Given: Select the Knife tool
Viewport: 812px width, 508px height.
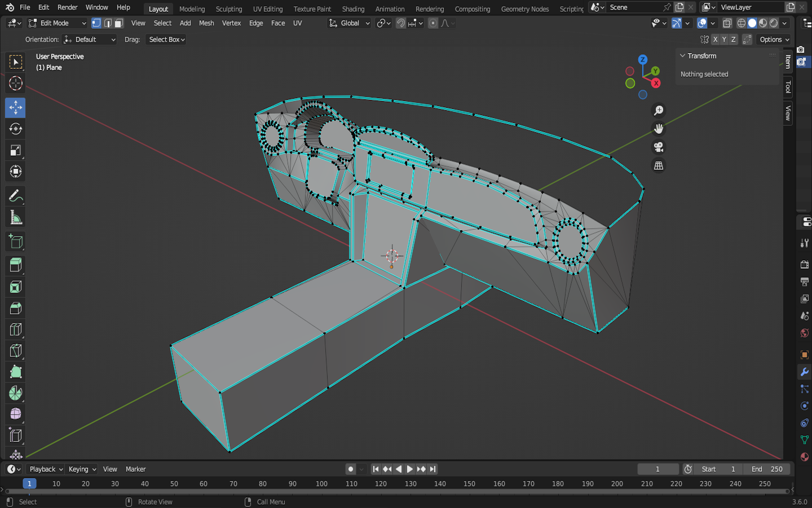Looking at the screenshot, I should click(x=15, y=351).
